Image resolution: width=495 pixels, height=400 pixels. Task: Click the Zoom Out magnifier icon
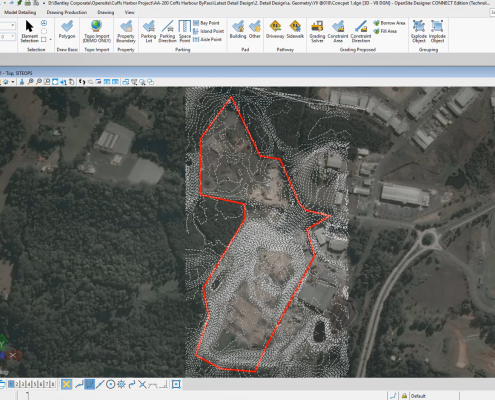click(39, 82)
